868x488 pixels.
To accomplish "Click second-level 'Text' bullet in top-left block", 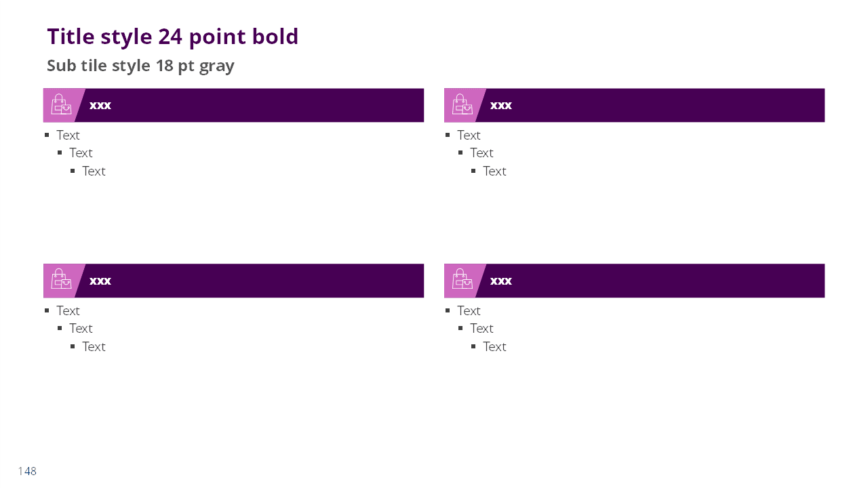I will click(81, 152).
